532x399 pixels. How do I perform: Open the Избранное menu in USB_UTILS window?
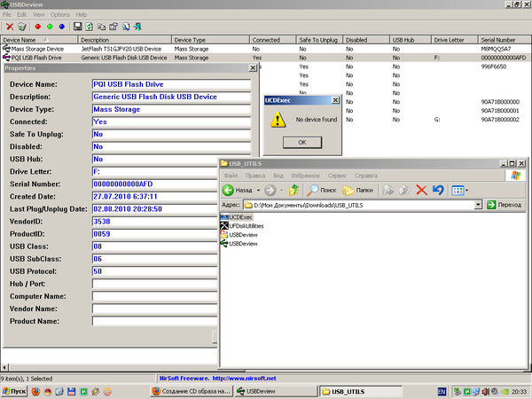tap(305, 176)
